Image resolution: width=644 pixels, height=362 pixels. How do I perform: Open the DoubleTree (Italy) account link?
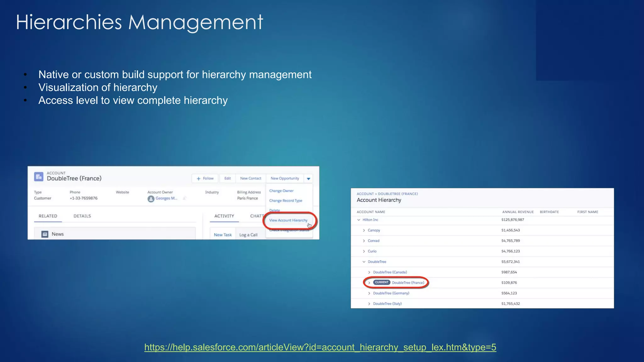click(387, 304)
